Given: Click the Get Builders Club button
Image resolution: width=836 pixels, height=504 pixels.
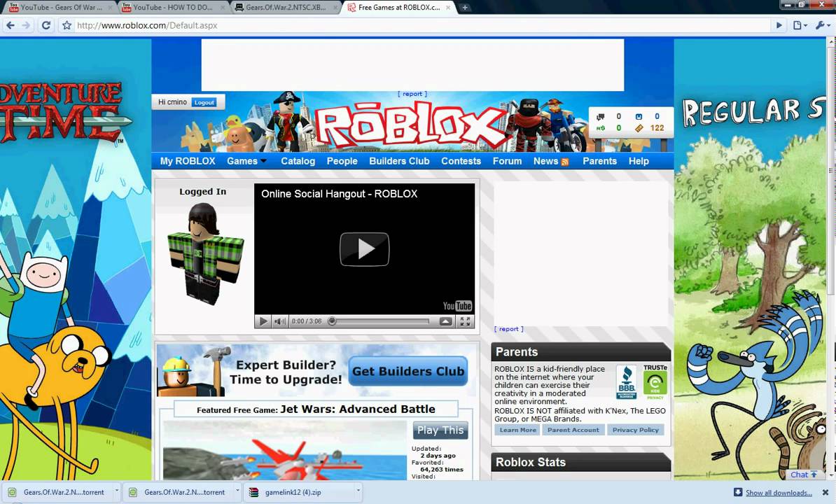Looking at the screenshot, I should [x=408, y=371].
